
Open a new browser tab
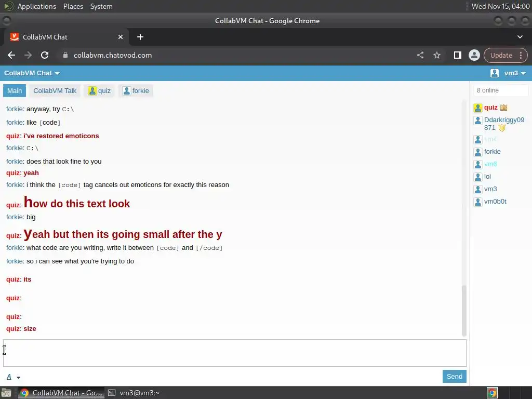(x=140, y=37)
